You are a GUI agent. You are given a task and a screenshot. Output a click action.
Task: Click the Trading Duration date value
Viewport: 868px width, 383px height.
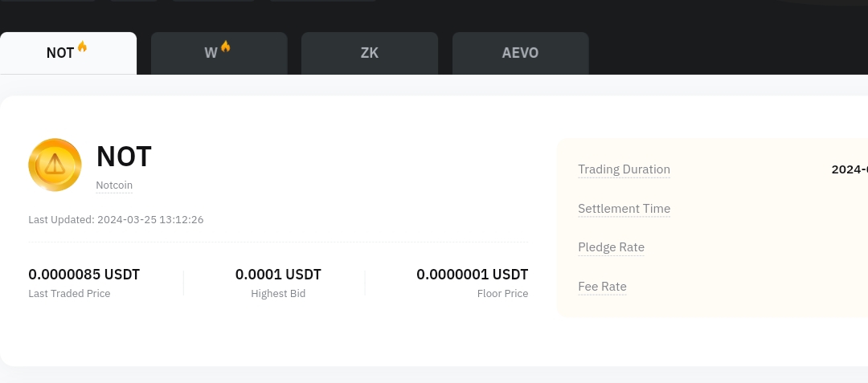(x=850, y=169)
